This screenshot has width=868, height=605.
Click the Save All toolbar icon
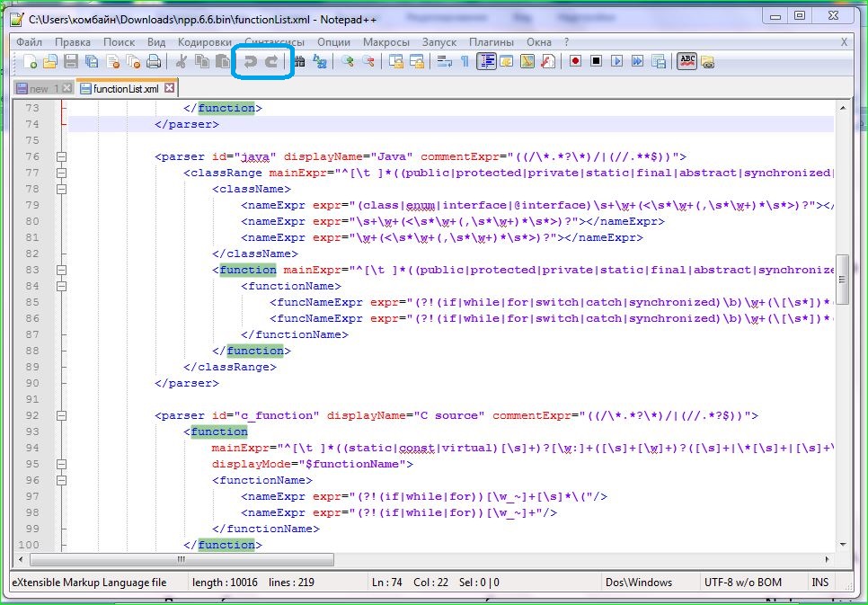pyautogui.click(x=92, y=61)
